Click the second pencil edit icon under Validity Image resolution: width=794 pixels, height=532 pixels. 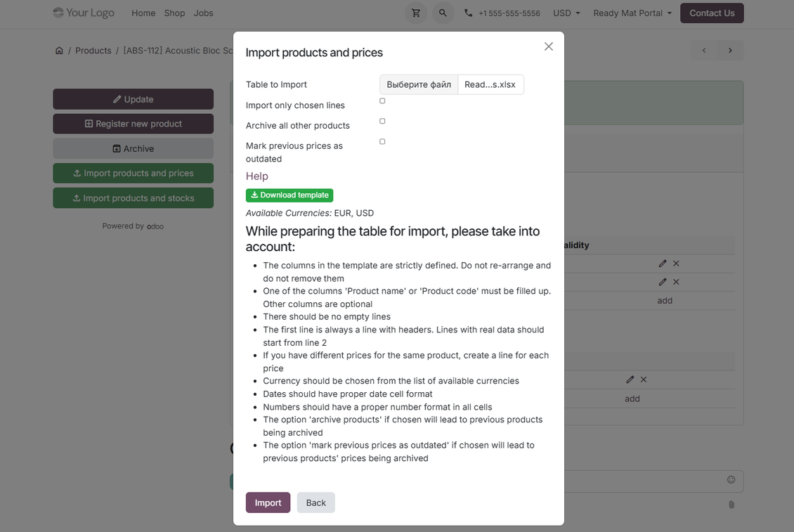[x=663, y=282]
